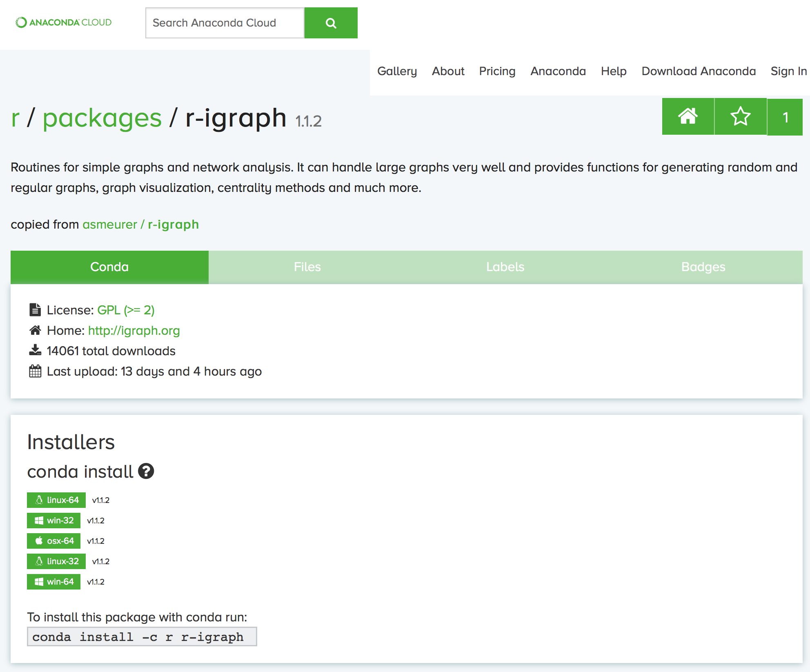Viewport: 810px width, 672px height.
Task: Open the Help navigation link
Action: click(x=614, y=71)
